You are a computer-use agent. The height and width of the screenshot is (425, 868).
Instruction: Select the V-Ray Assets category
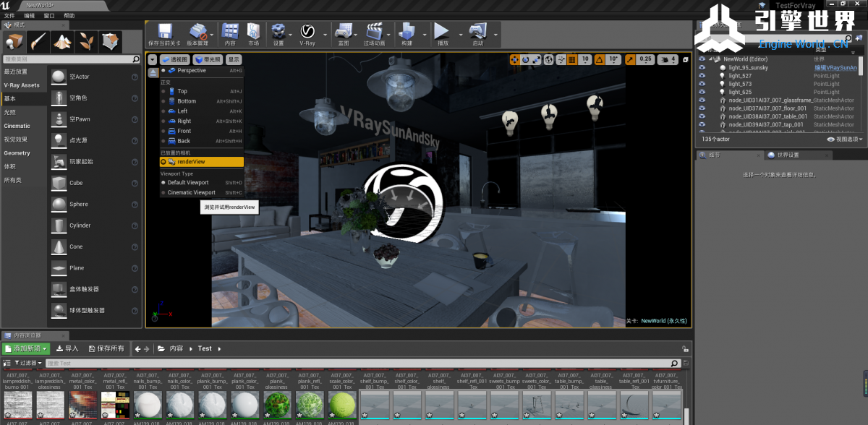(22, 85)
